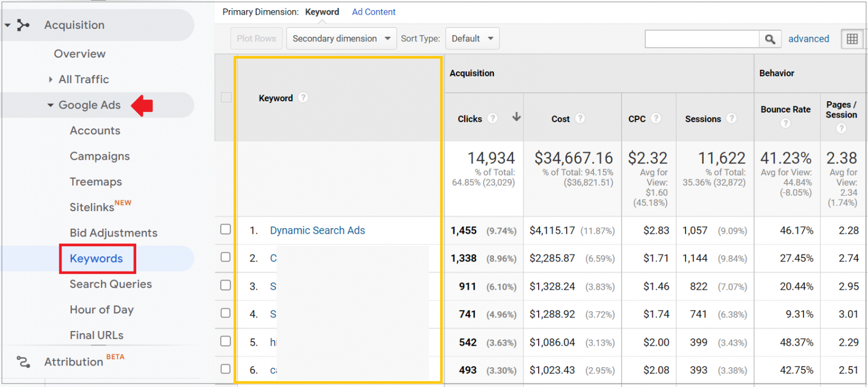Click inside the table search input field
868x387 pixels.
tap(701, 38)
